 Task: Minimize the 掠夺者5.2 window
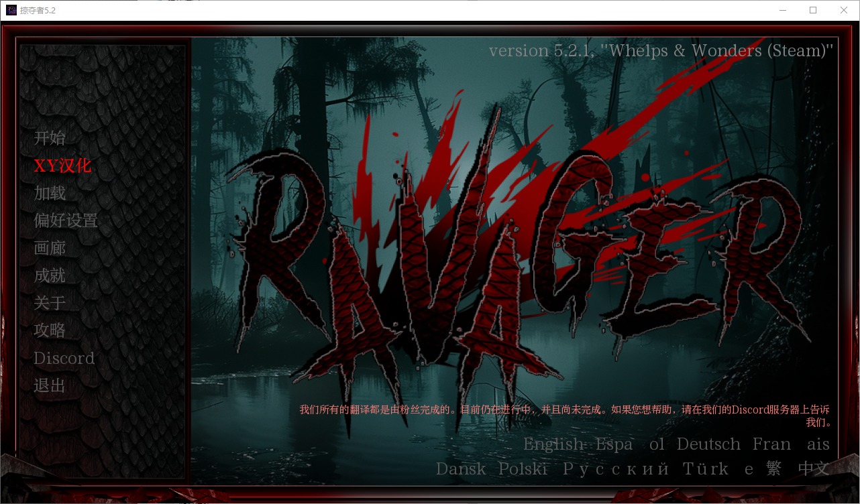point(782,10)
